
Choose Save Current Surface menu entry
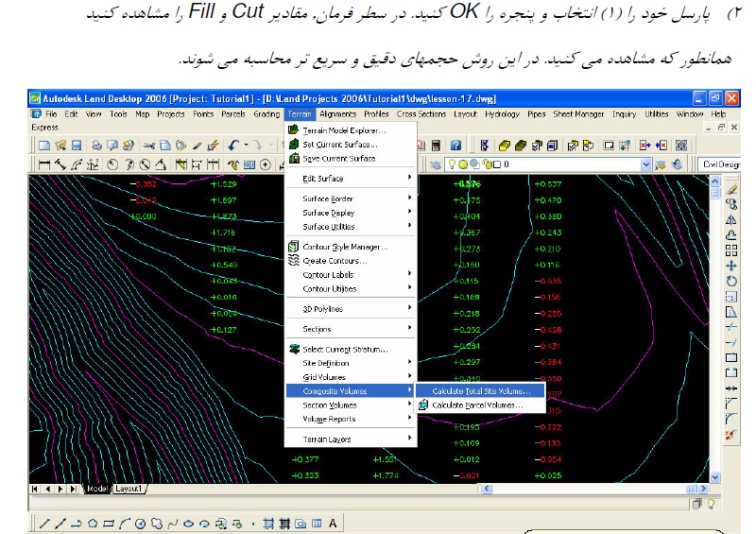pos(351,158)
